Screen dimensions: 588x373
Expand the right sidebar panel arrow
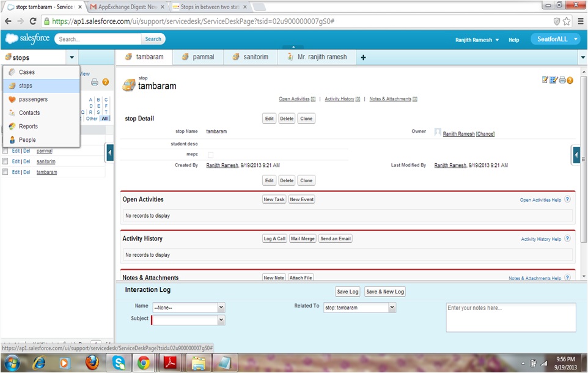[576, 155]
